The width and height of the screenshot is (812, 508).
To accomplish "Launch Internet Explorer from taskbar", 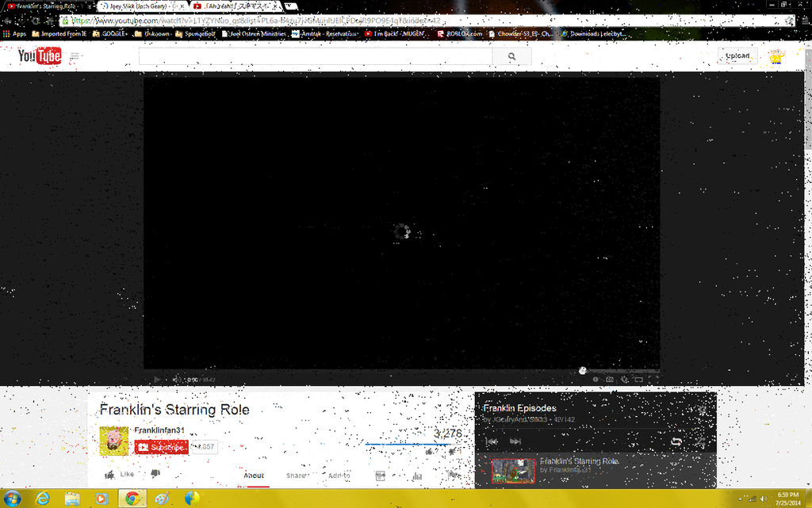I will 43,498.
